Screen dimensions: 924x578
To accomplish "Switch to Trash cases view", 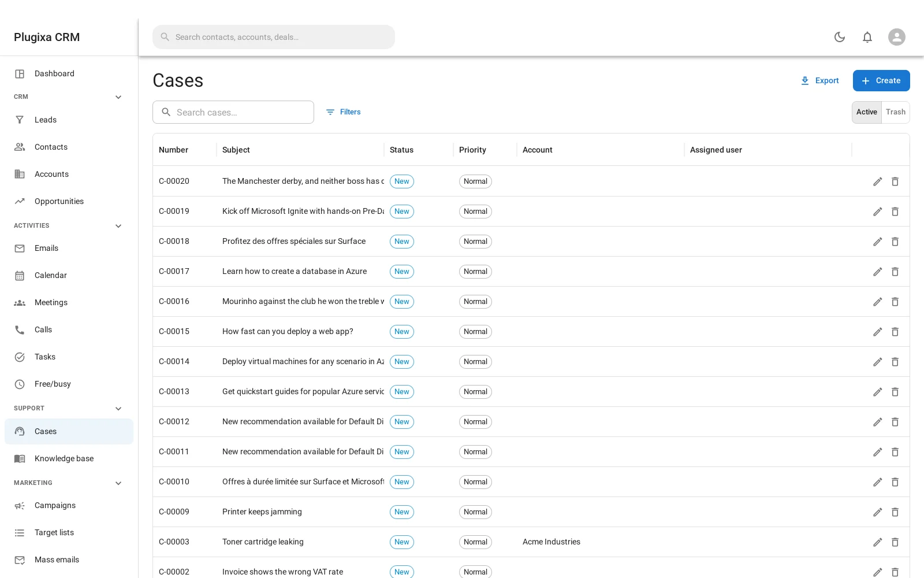I will coord(896,112).
